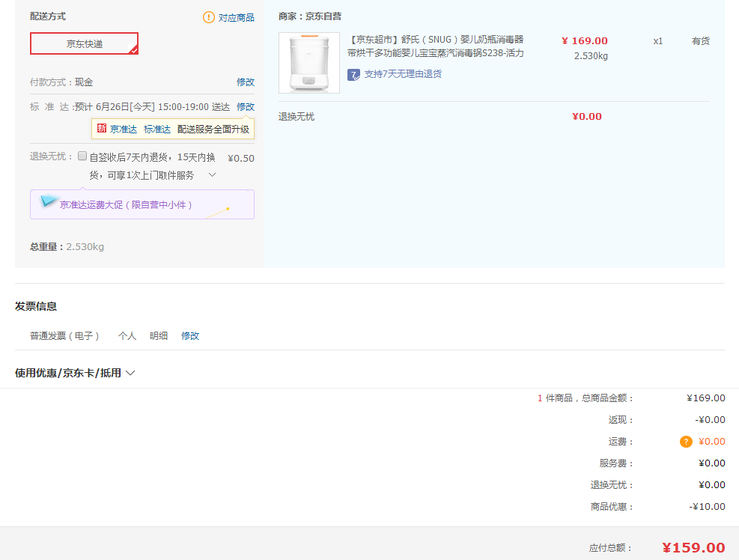Viewport: 739px width, 560px height.
Task: Open the 舒氏 SNUG sterilizer product title
Action: pos(436,46)
